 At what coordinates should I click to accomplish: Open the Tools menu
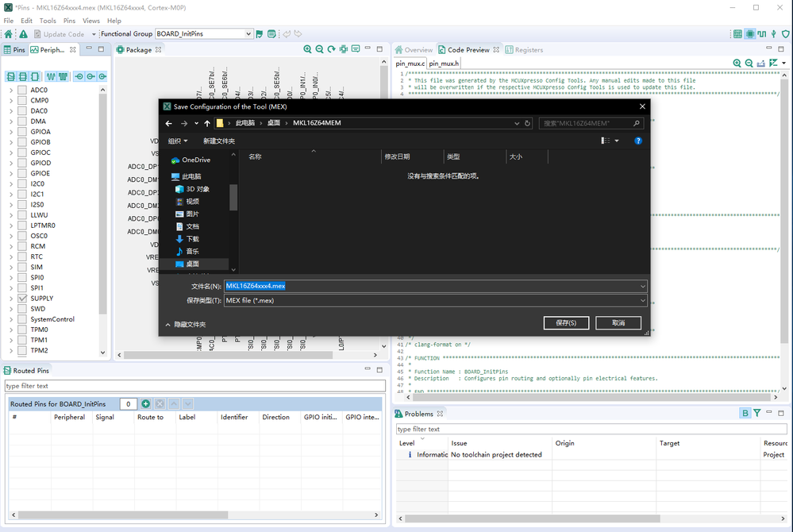point(48,21)
